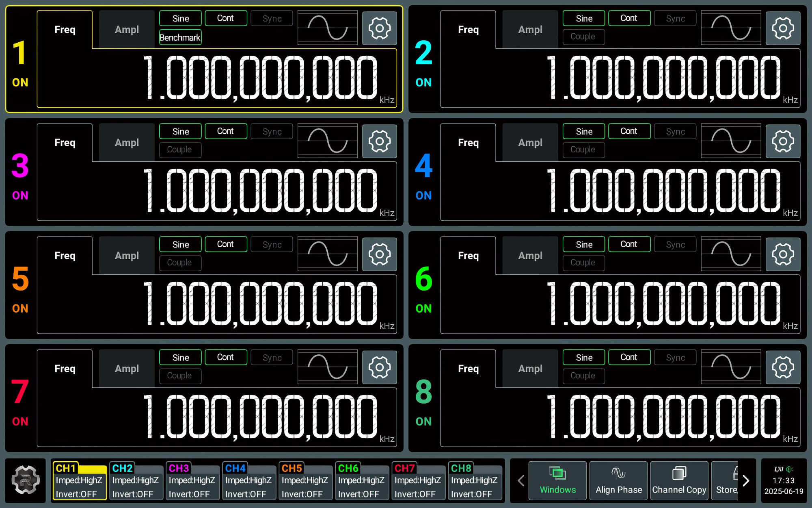
Task: Click channel 7 sine waveform preview
Action: click(328, 367)
